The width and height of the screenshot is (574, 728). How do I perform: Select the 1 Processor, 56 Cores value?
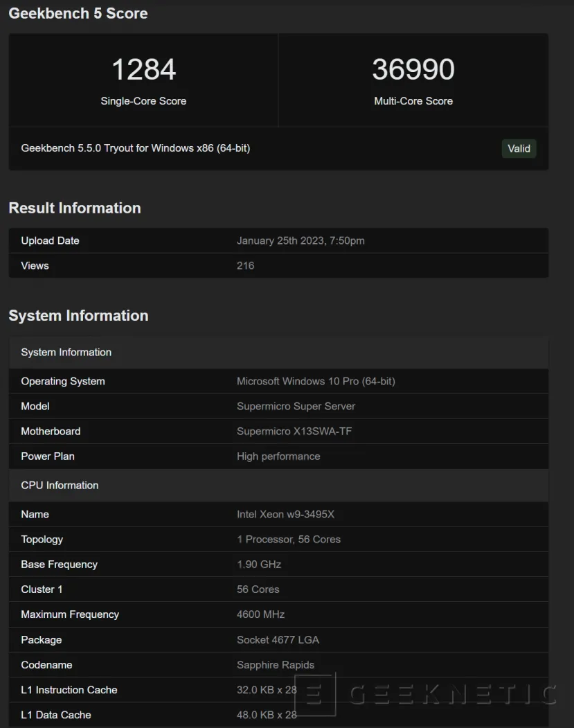[289, 540]
